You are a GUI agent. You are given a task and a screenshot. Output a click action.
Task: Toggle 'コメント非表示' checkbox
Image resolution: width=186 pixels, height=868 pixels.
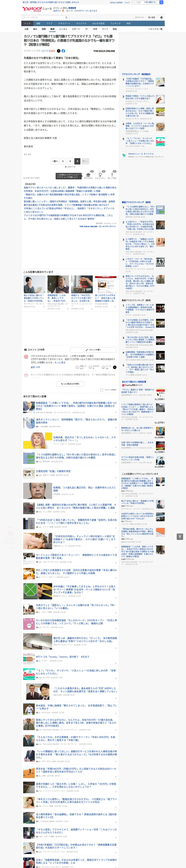click(x=102, y=390)
